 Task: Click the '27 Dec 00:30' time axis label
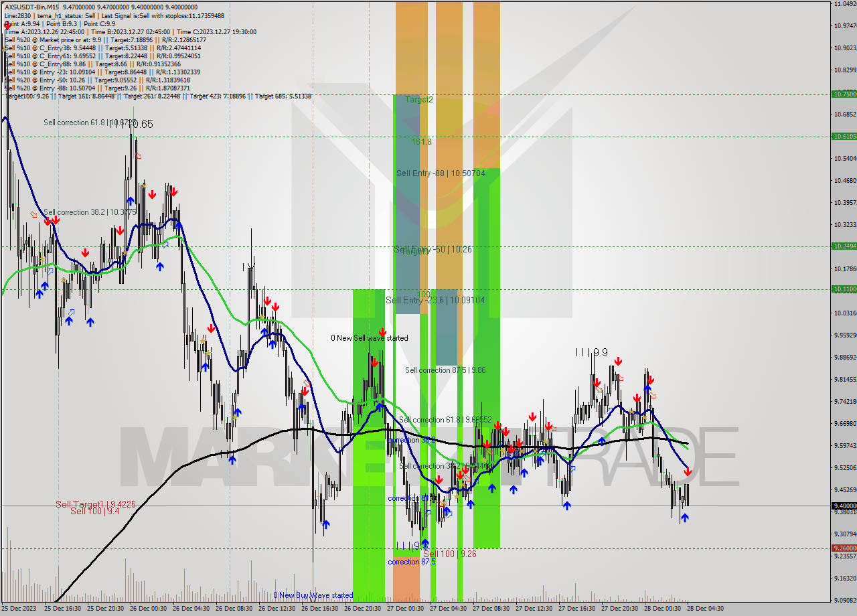pyautogui.click(x=406, y=609)
